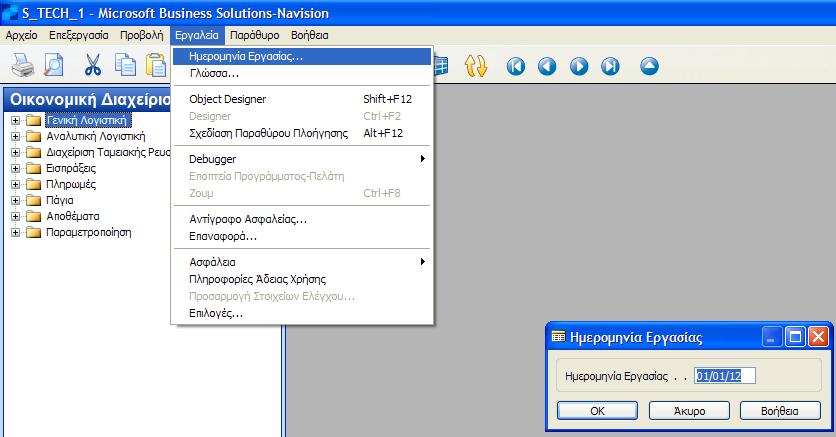Click Οικονομική Διαχείριση panel header

pyautogui.click(x=87, y=100)
